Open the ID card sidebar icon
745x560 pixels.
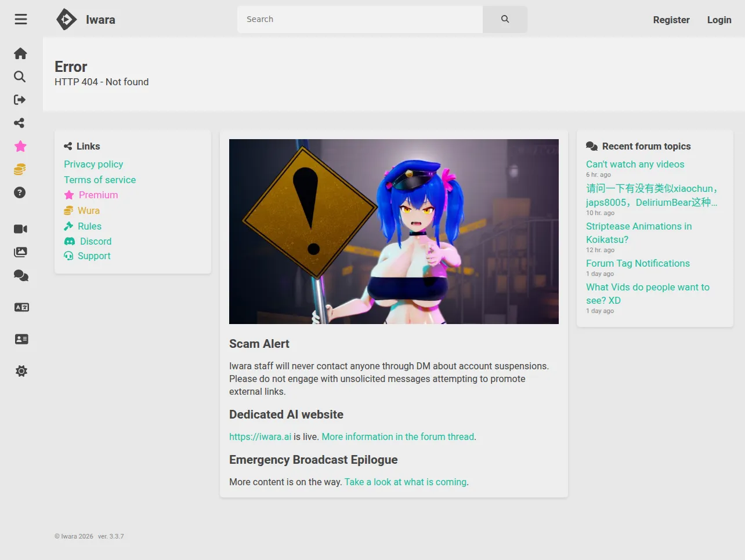(21, 339)
